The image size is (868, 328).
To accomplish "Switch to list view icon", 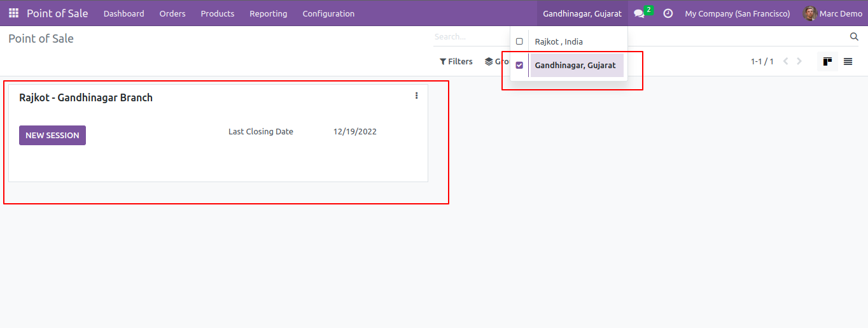I will click(848, 61).
